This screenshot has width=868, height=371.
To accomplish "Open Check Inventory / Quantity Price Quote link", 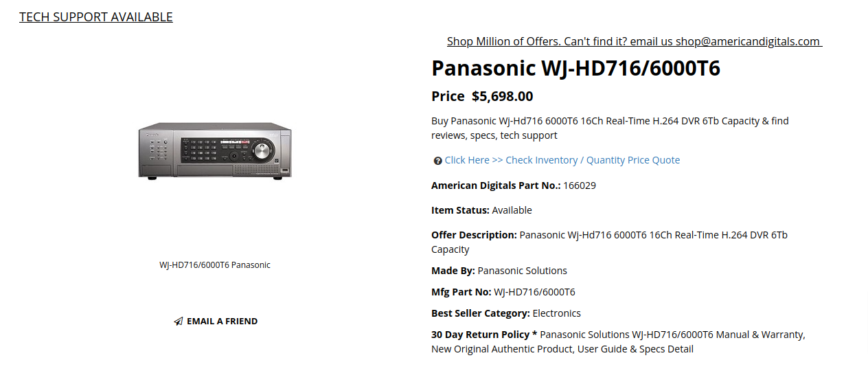I will pyautogui.click(x=562, y=160).
